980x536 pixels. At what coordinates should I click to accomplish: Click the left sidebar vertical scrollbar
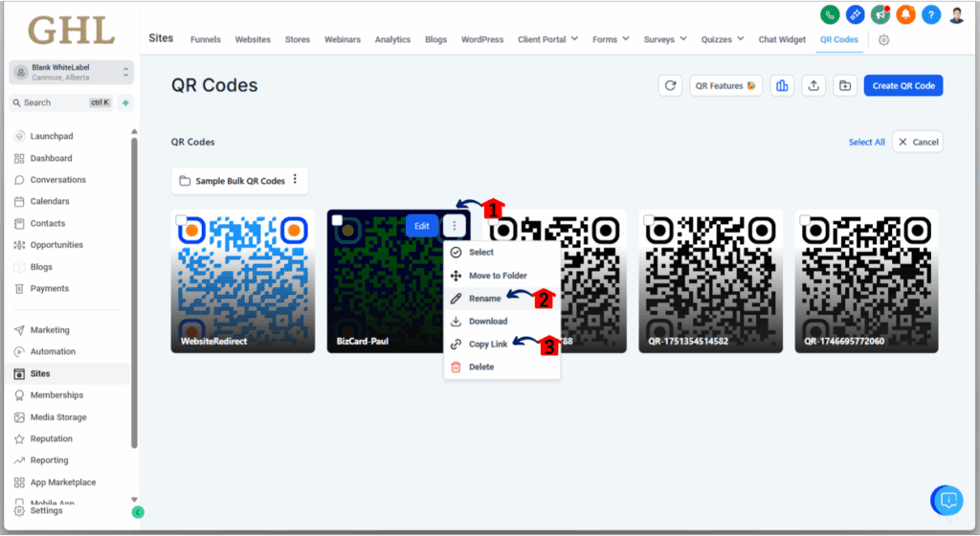coord(134,287)
